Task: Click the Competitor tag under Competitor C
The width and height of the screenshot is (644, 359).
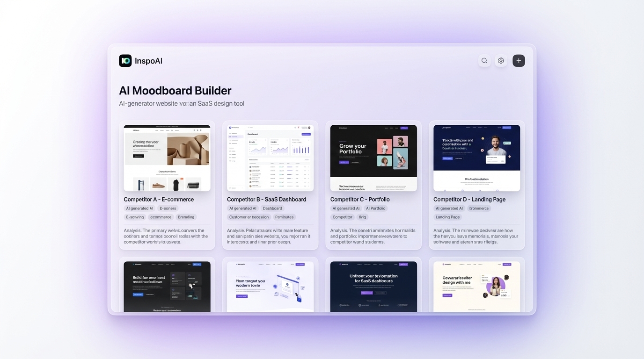Action: [x=342, y=217]
